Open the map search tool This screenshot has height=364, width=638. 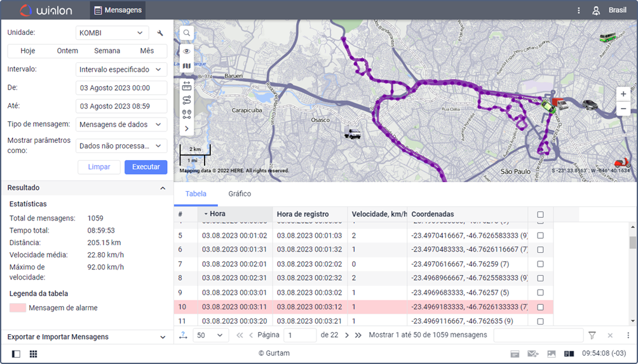(x=187, y=33)
